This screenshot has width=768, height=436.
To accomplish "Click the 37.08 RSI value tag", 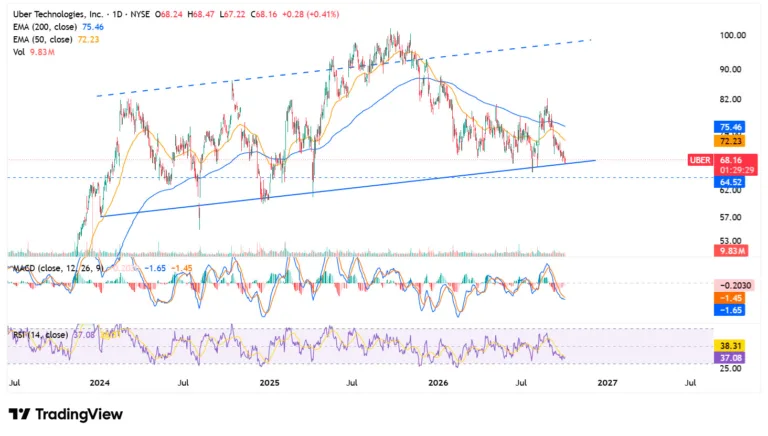I will (730, 358).
